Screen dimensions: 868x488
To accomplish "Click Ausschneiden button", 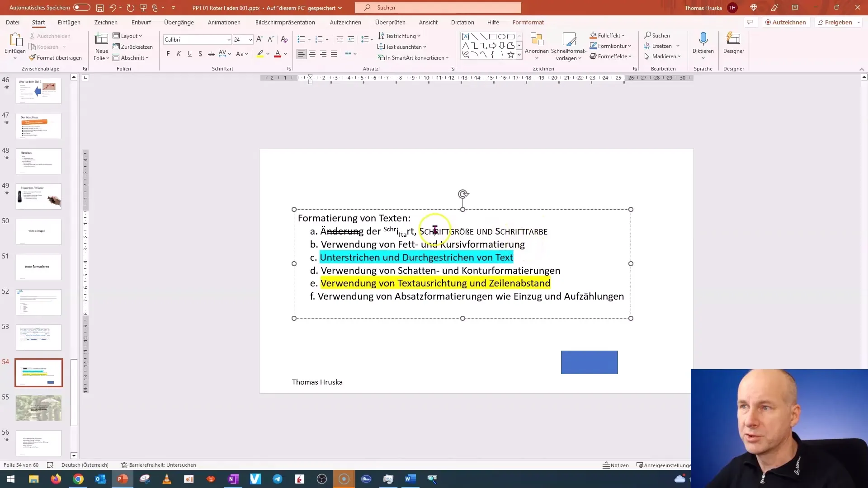I will [50, 36].
